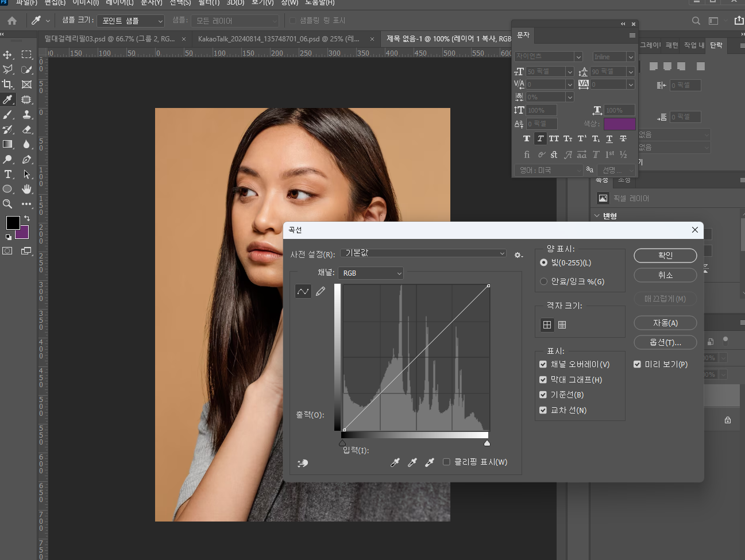Switch to the 밀대걸레리필03.psd document tab
The width and height of the screenshot is (745, 560).
[x=110, y=39]
